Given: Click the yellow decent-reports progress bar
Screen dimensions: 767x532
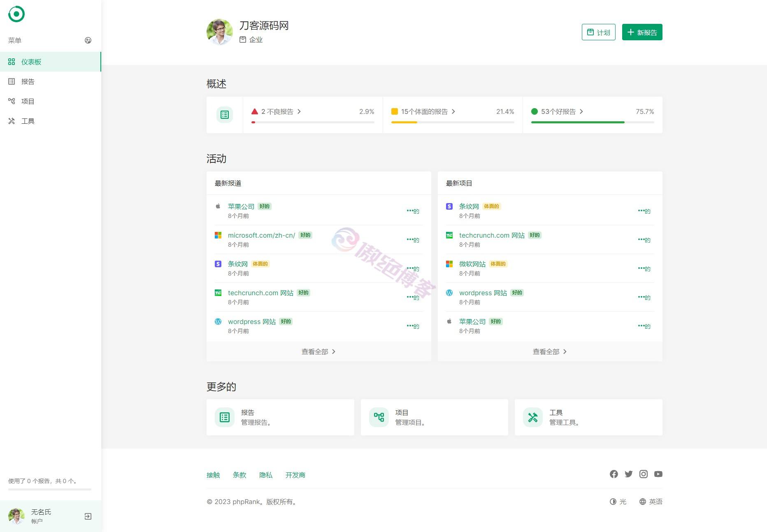Looking at the screenshot, I should pos(453,122).
